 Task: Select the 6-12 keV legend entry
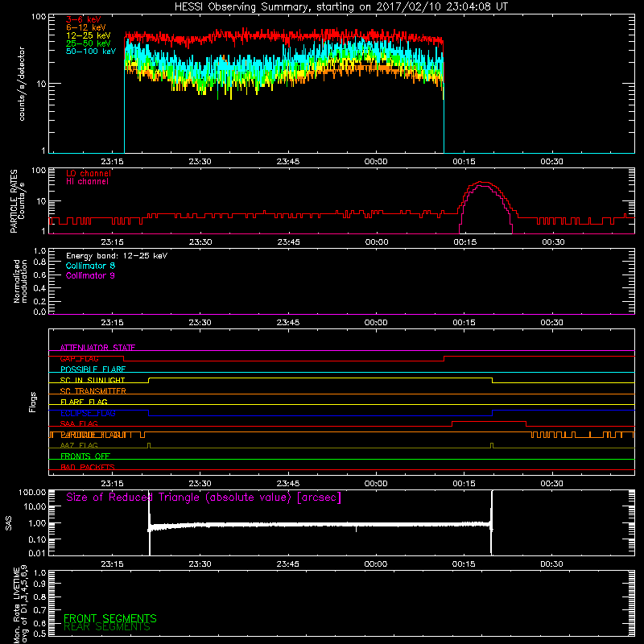tap(86, 27)
